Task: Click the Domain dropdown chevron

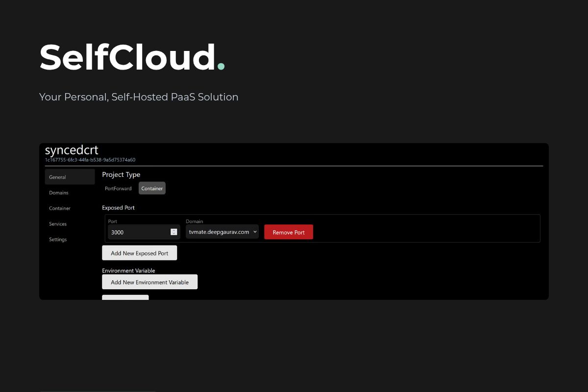Action: point(255,232)
